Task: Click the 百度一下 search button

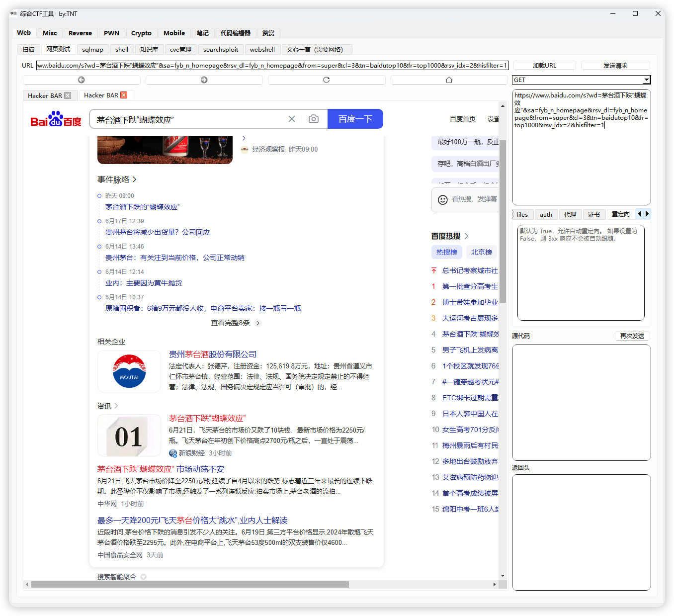Action: click(x=355, y=119)
